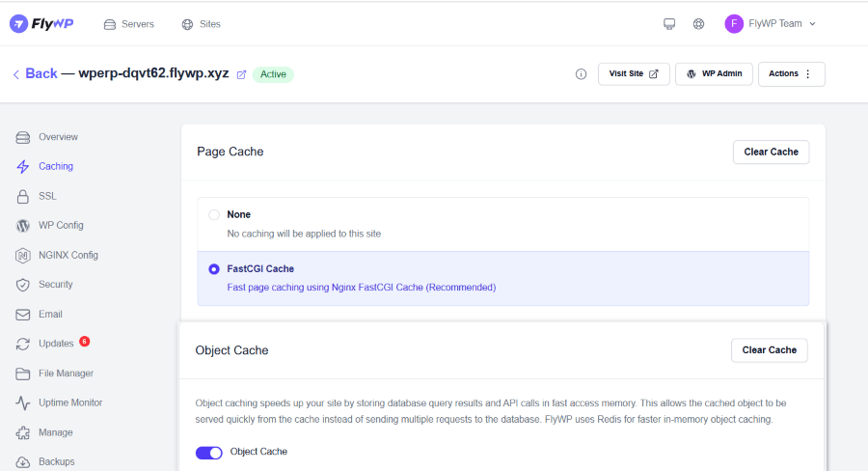Select the None page cache option
868x471 pixels.
coord(214,215)
